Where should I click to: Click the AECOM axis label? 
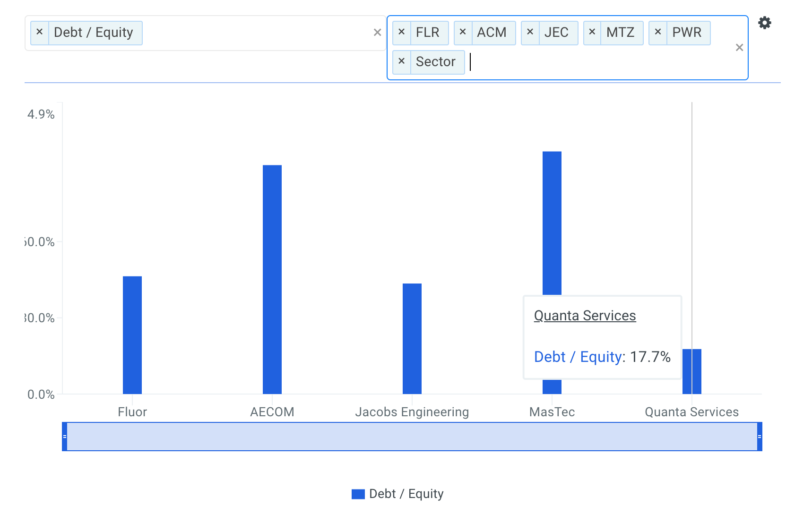click(x=272, y=412)
